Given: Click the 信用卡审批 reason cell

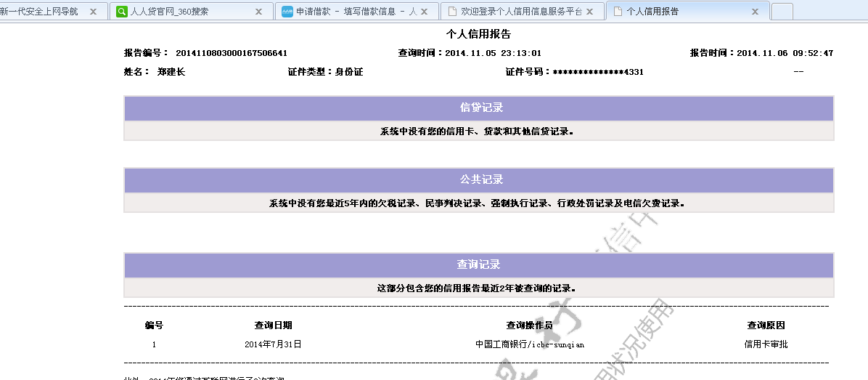Looking at the screenshot, I should point(766,344).
